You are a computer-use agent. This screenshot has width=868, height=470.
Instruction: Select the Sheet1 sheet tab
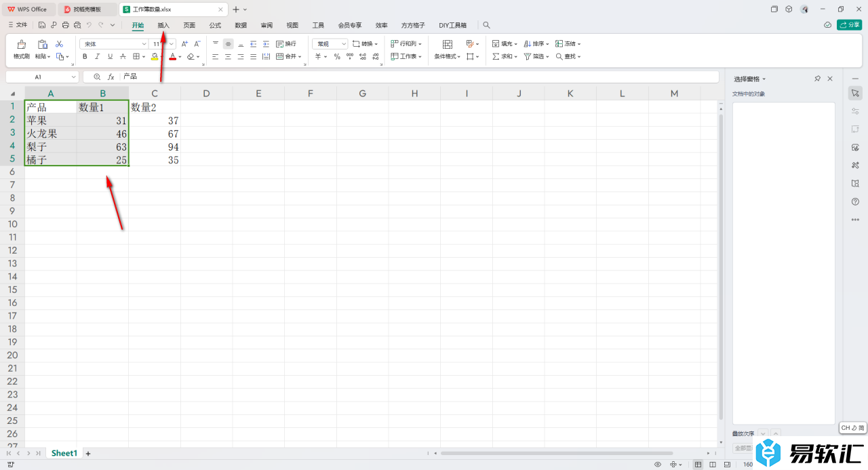(64, 453)
